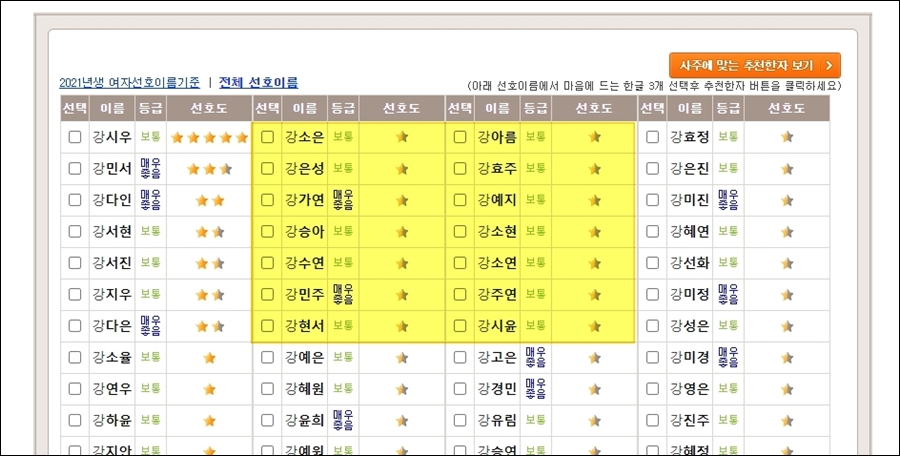Click the star icon for 강미경

787,358
